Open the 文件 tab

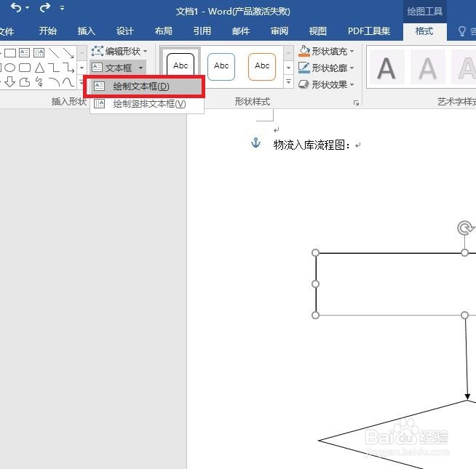pyautogui.click(x=7, y=31)
